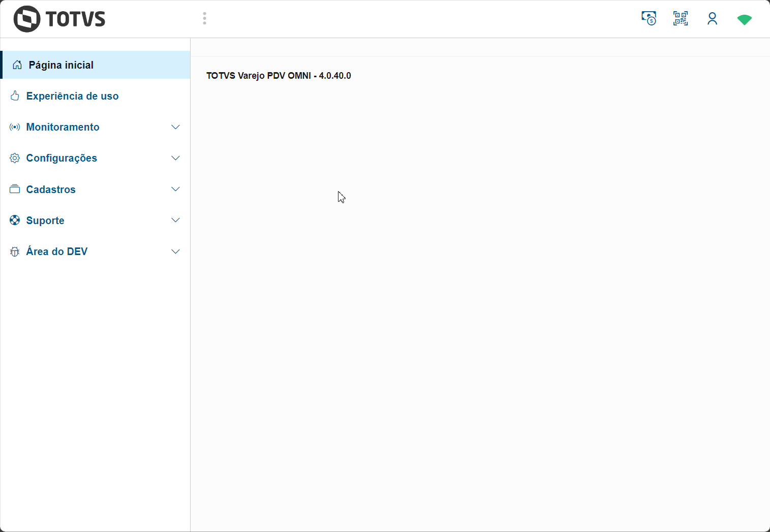Go to Página inicial
Screen dimensions: 770x532
pos(96,65)
